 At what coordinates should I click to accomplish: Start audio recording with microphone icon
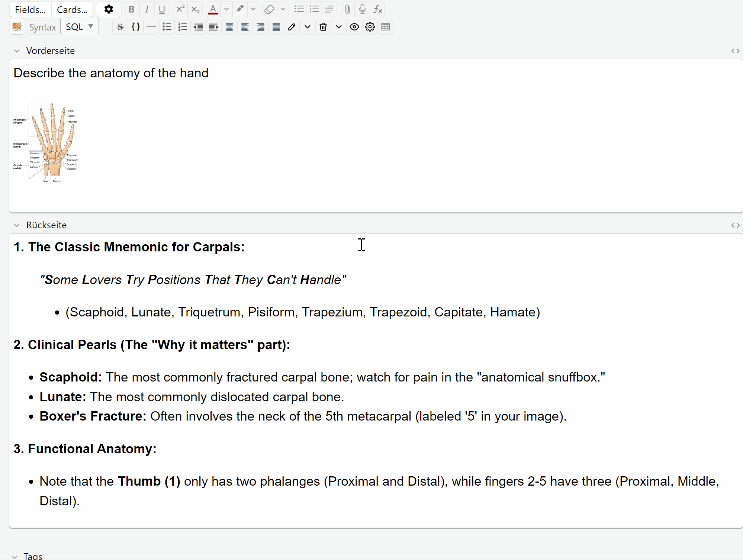(362, 9)
